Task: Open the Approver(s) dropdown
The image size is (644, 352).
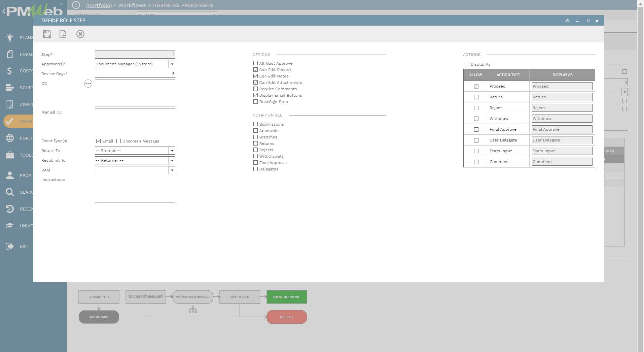Action: coord(172,64)
